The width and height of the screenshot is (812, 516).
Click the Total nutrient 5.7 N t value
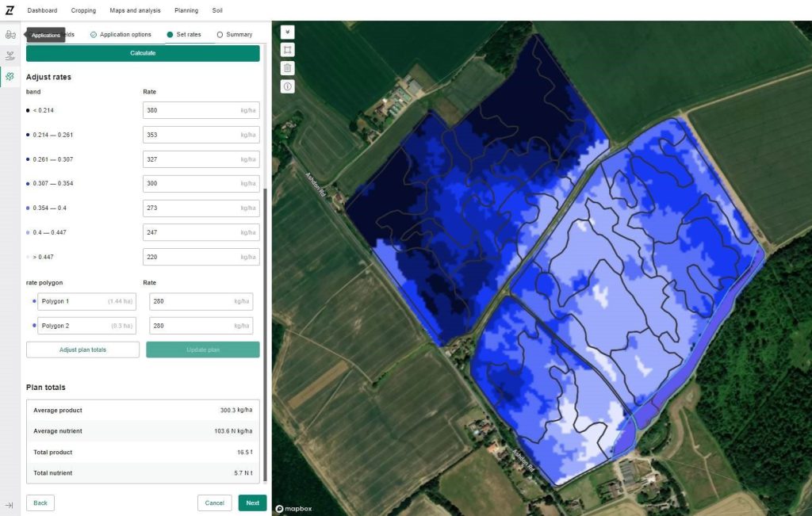pos(243,473)
